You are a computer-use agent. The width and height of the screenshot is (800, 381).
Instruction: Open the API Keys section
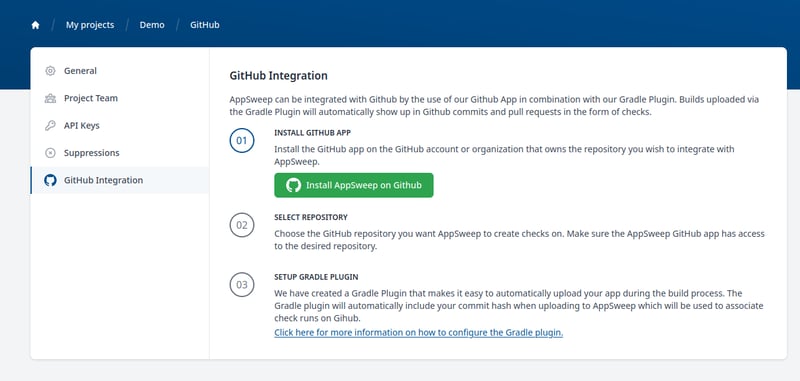(x=119, y=125)
